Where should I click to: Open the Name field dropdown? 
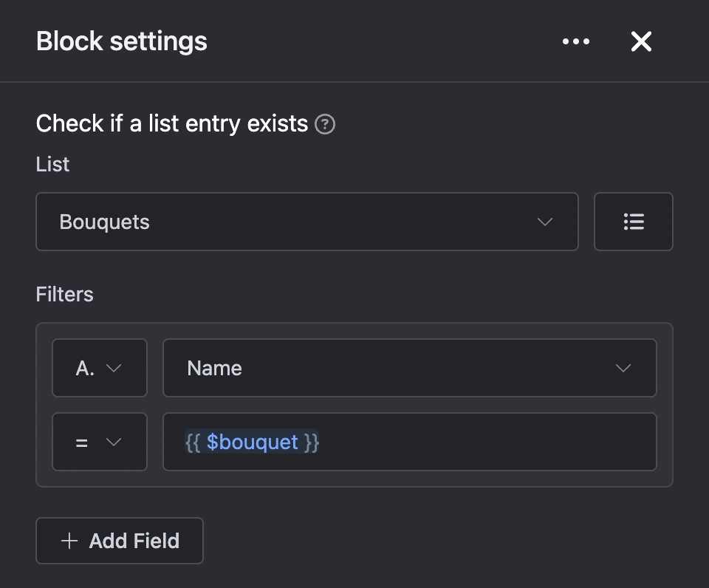point(410,368)
